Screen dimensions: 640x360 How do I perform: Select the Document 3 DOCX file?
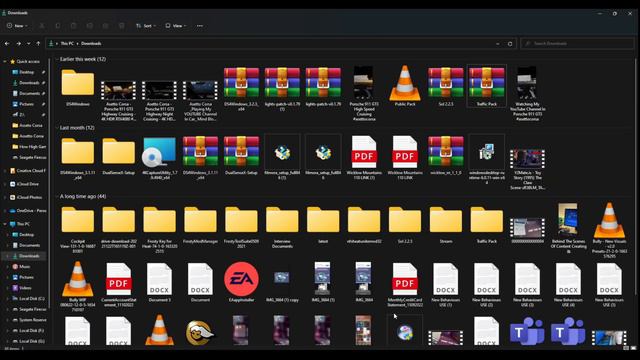pos(159,282)
